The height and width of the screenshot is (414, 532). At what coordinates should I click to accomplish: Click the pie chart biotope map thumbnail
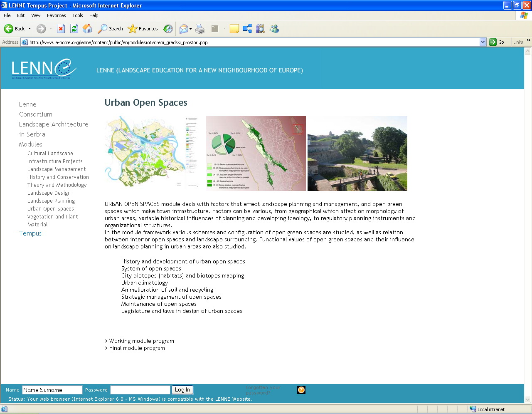[256, 154]
